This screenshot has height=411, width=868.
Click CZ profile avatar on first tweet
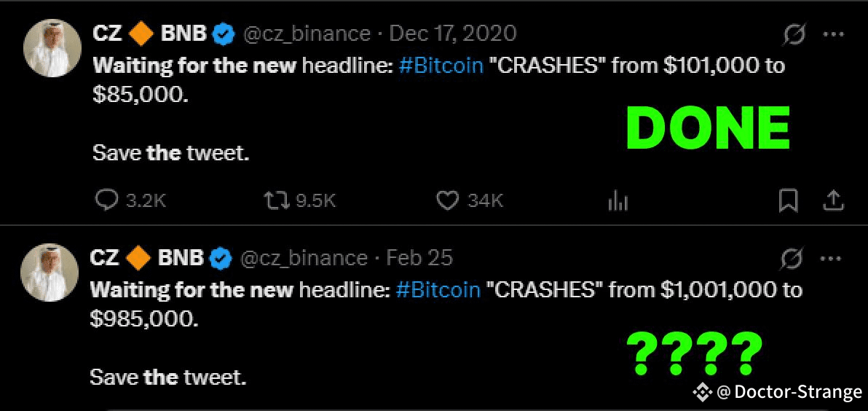click(x=52, y=48)
